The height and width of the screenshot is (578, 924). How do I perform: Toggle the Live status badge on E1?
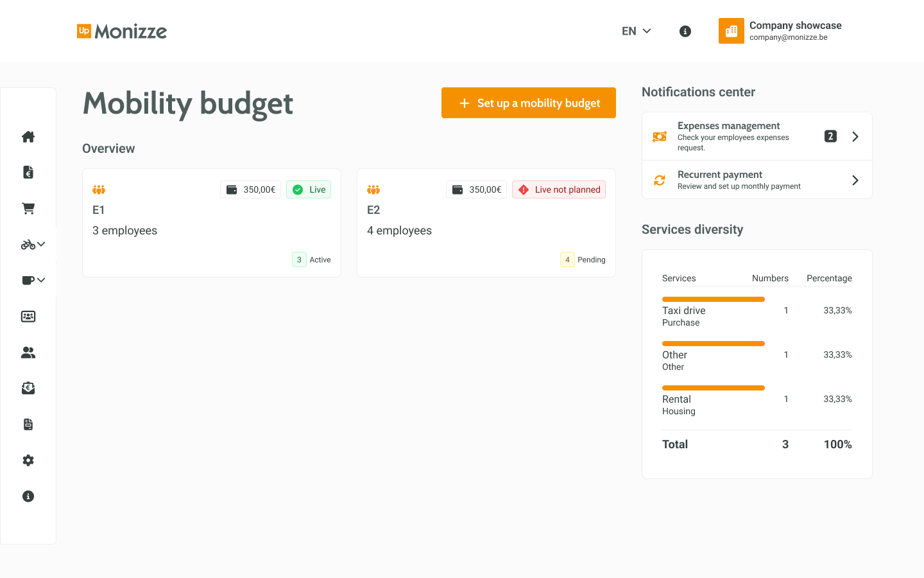308,189
